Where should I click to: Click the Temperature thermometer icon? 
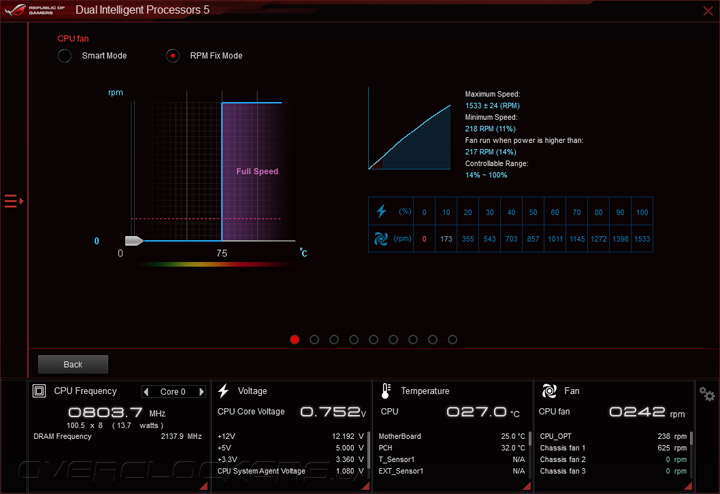386,391
